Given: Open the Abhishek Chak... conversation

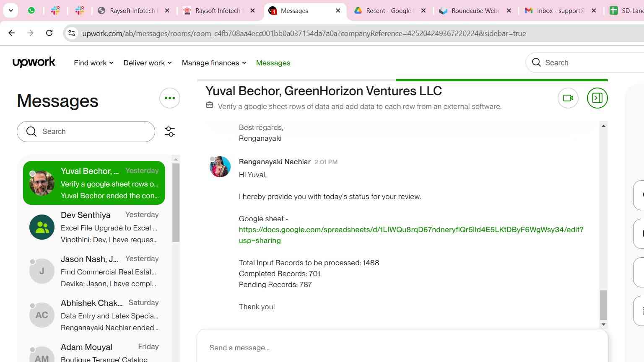Looking at the screenshot, I should [94, 315].
